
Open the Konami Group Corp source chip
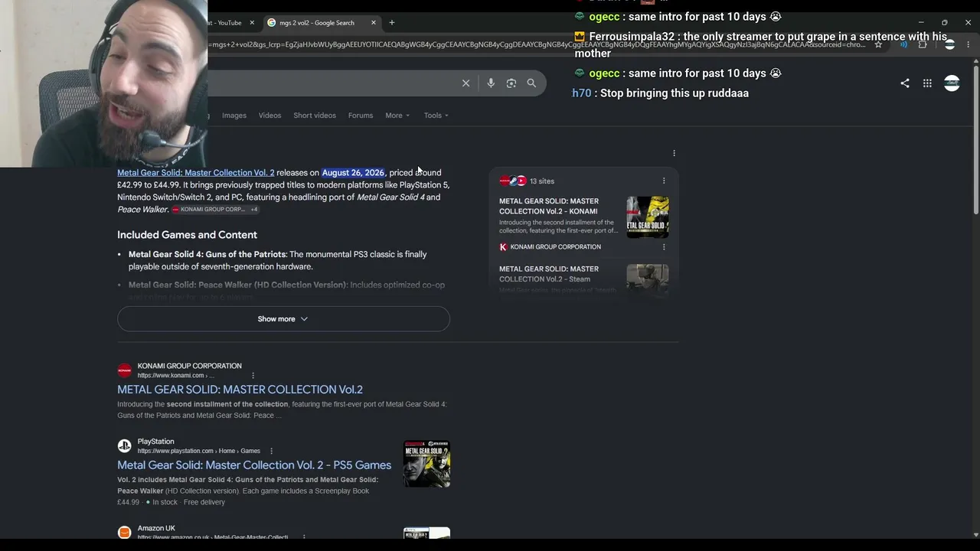pos(208,210)
